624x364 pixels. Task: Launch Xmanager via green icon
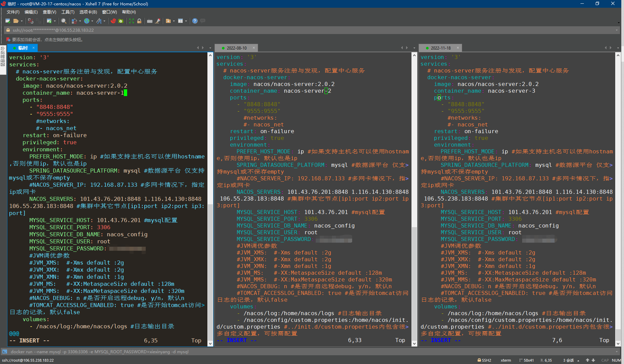pyautogui.click(x=121, y=21)
